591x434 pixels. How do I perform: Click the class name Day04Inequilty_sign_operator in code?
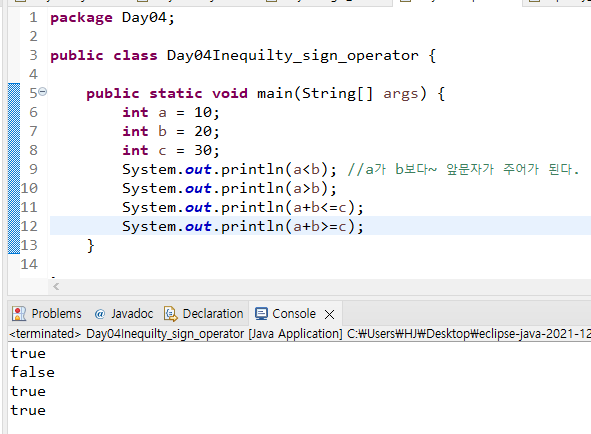tap(292, 55)
